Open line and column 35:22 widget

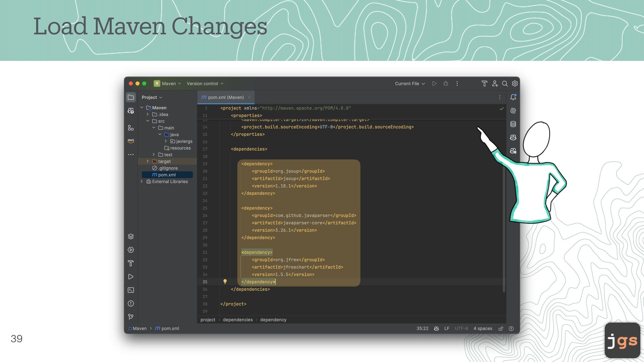click(422, 328)
